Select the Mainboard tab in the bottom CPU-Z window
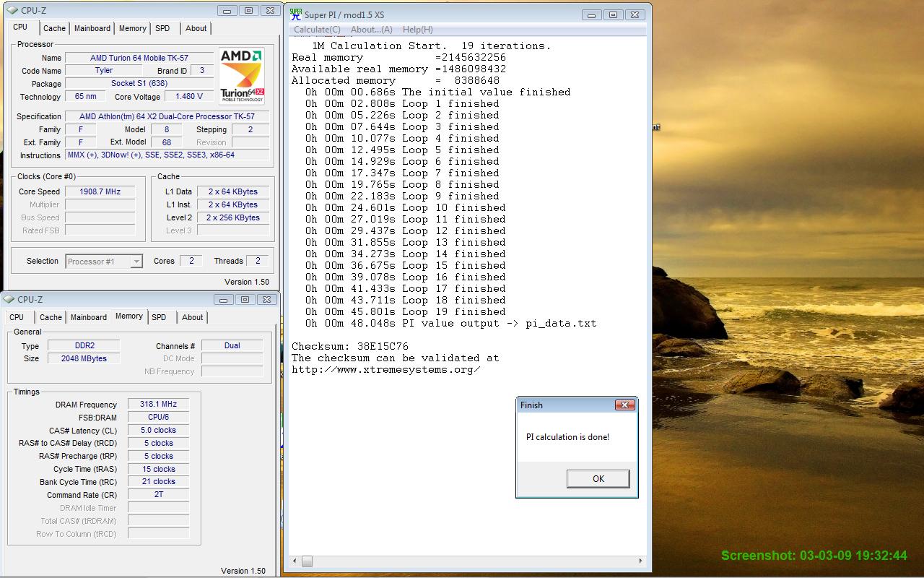 coord(89,317)
